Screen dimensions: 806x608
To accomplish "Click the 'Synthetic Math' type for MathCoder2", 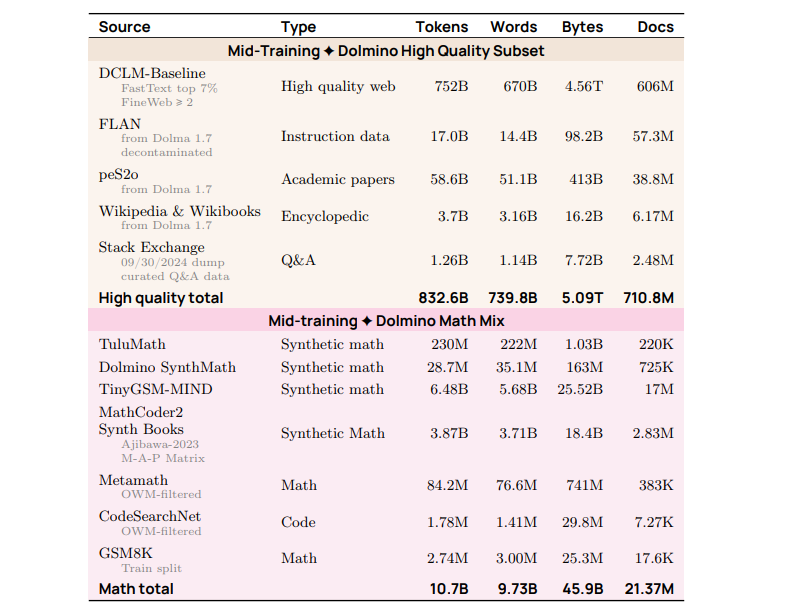I will coord(333,434).
